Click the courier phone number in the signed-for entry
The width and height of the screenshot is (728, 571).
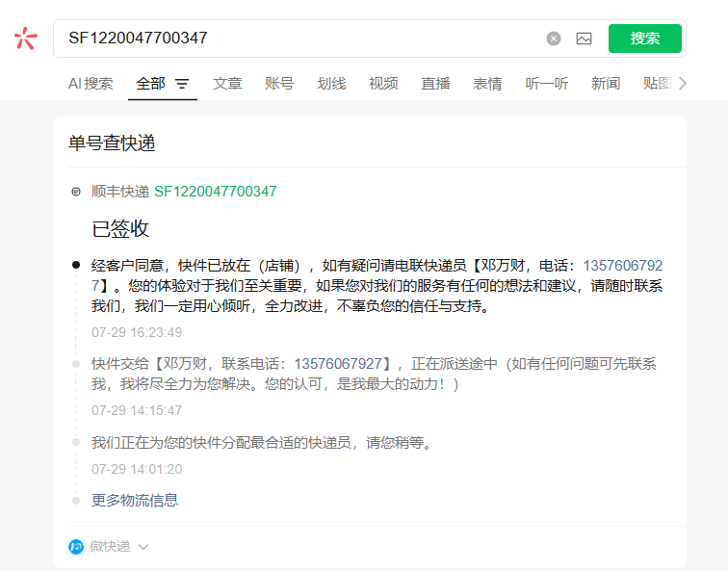click(x=623, y=266)
